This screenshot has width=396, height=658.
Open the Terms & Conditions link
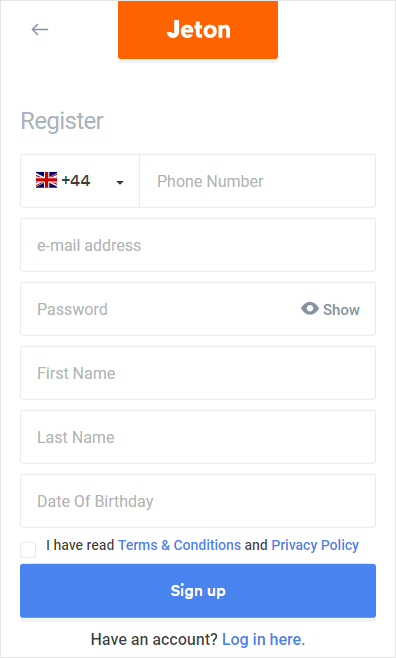[x=180, y=545]
